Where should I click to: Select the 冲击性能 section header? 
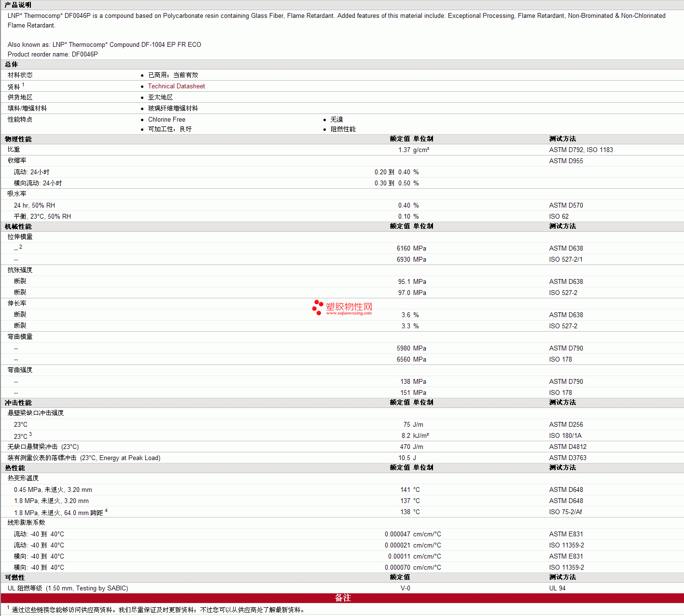[18, 403]
